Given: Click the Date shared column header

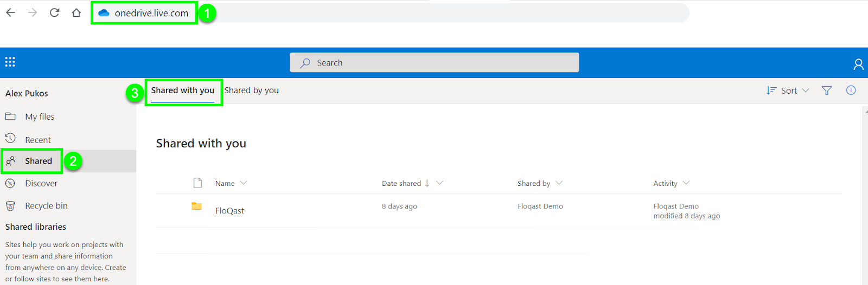Looking at the screenshot, I should click(x=401, y=183).
